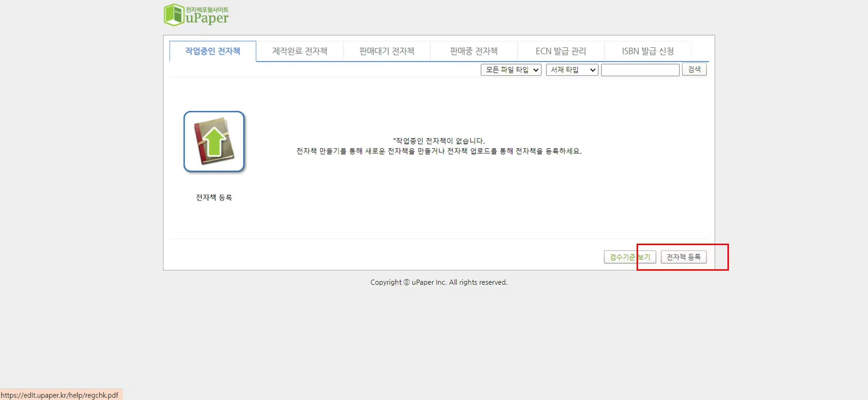Screen dimensions: 868x400
Task: Click the 작업중인 전자책이 없습니다 message text
Action: coord(438,141)
